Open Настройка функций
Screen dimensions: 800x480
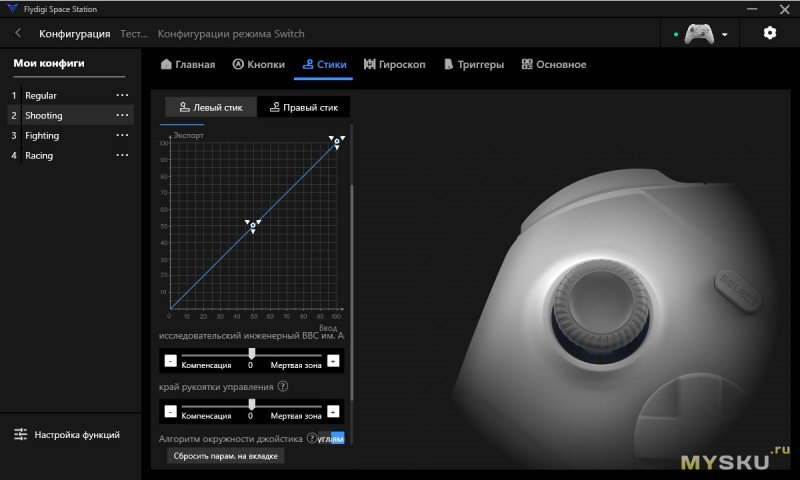point(67,435)
